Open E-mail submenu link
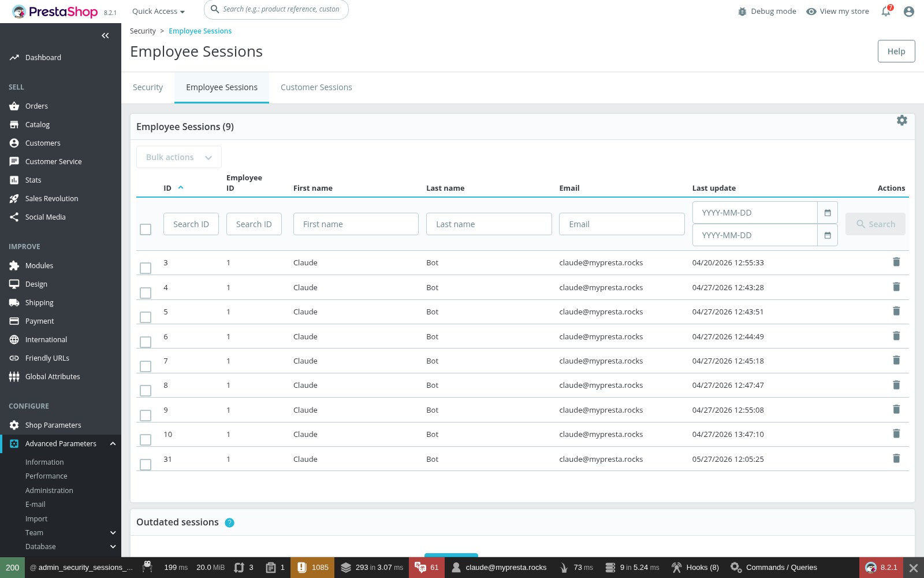 pyautogui.click(x=35, y=505)
